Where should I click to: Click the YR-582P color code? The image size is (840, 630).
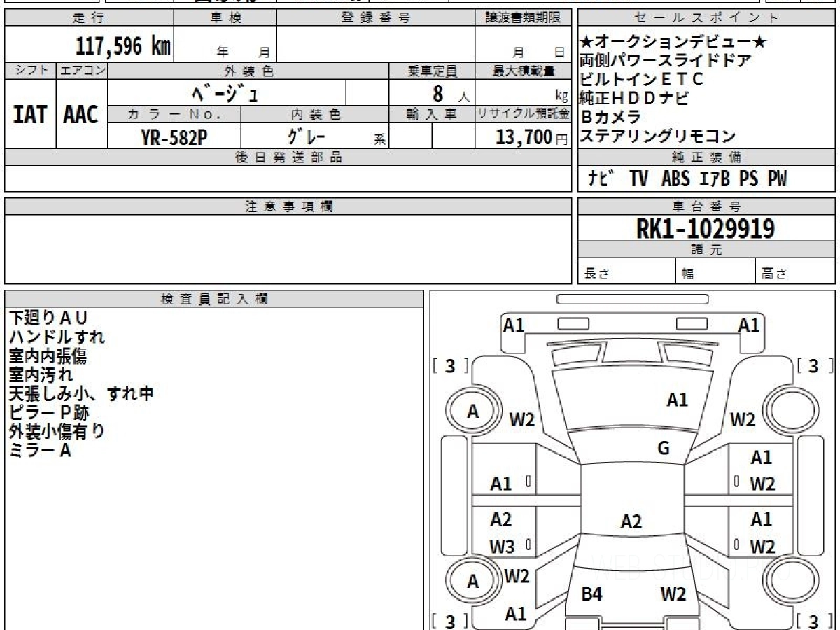tap(174, 137)
